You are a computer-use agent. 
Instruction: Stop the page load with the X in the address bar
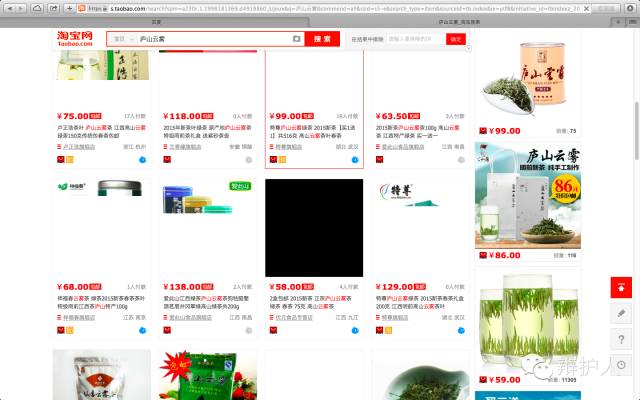[586, 9]
